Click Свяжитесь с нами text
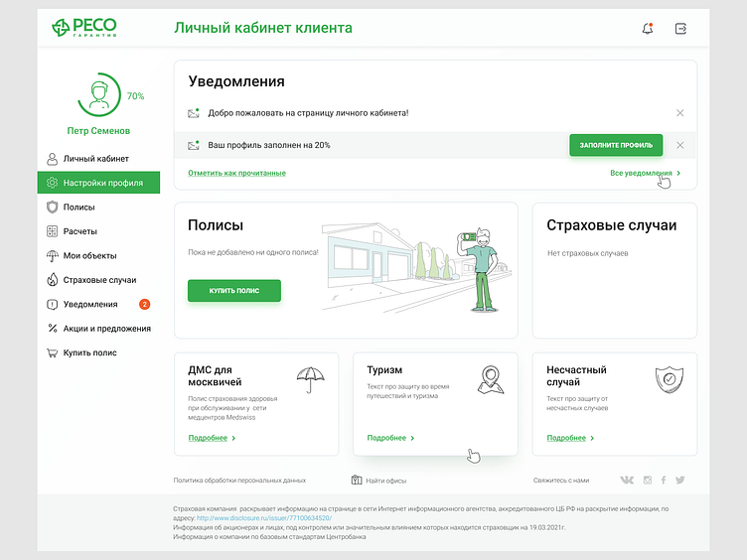 pyautogui.click(x=561, y=481)
